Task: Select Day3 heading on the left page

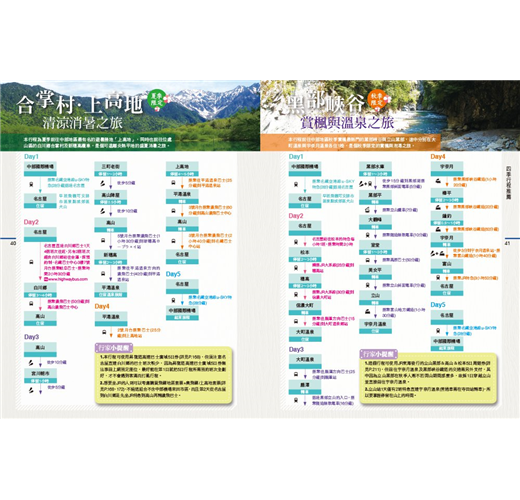Action: (31, 337)
